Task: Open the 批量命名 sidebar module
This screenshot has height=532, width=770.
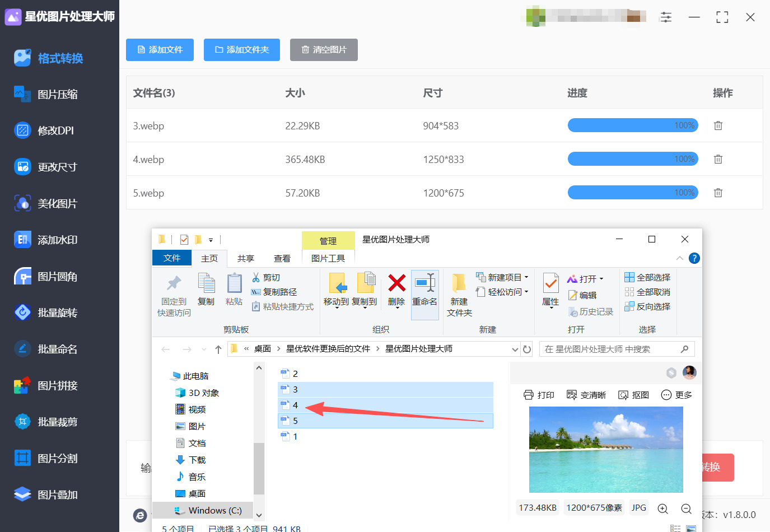Action: 46,349
